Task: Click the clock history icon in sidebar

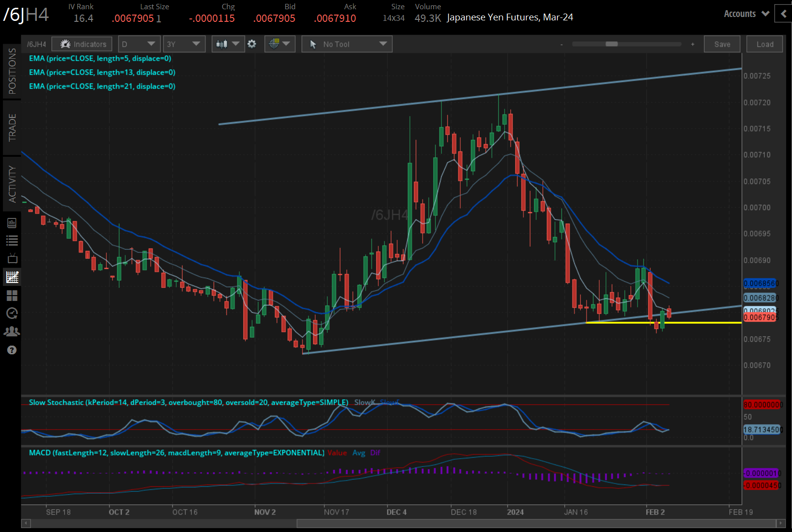Action: 12,313
